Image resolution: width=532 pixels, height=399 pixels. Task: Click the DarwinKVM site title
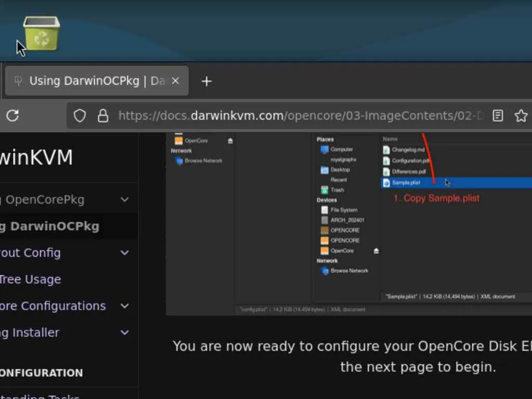click(37, 157)
